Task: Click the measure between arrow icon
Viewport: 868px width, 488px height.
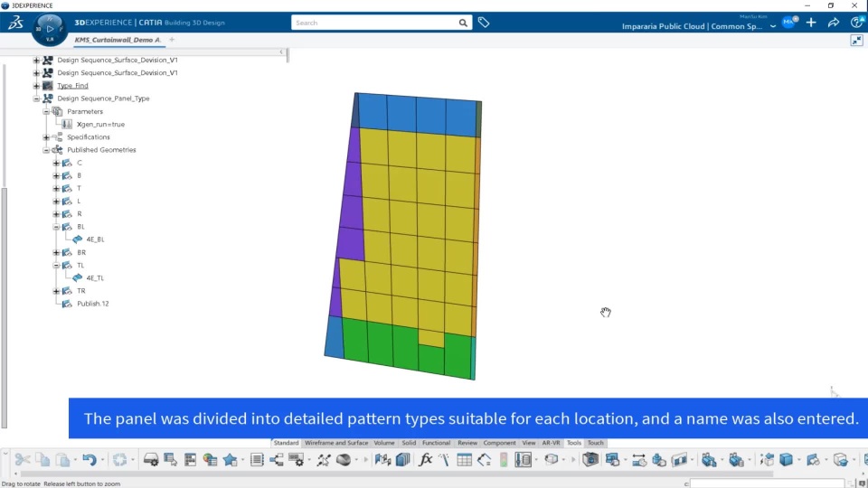Action: [639, 459]
